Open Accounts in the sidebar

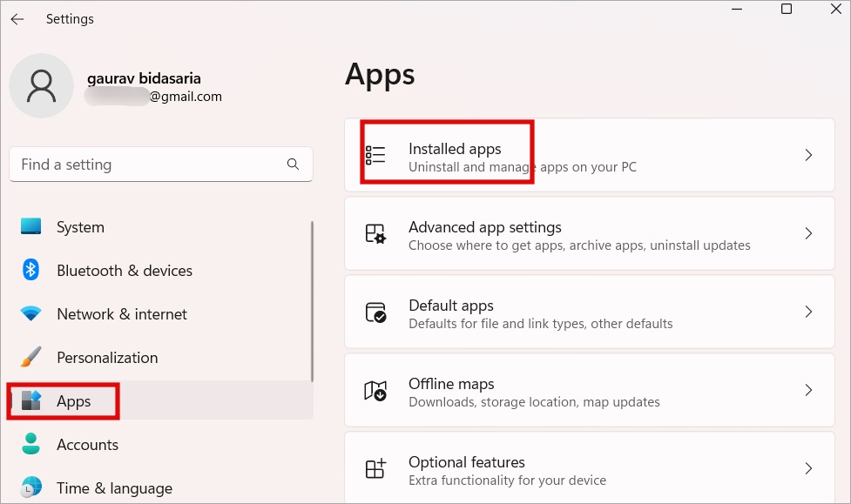coord(87,445)
